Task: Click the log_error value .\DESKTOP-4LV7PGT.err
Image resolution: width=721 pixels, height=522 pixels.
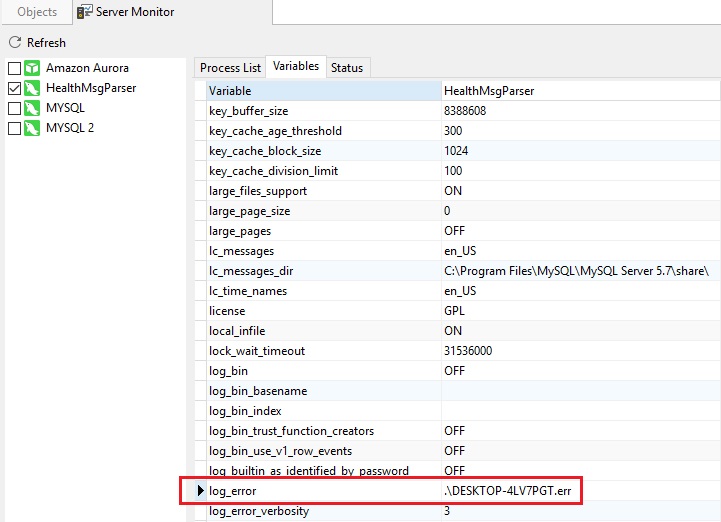Action: coord(508,491)
